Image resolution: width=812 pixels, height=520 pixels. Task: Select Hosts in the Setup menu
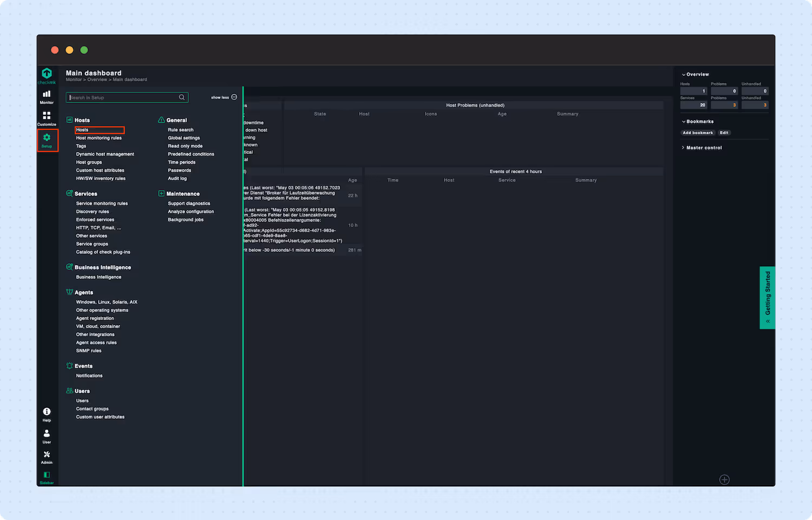click(82, 129)
